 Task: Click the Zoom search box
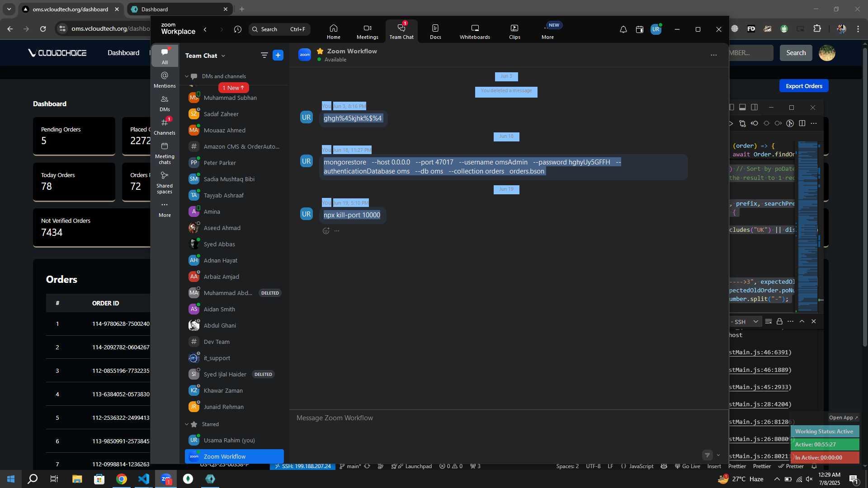279,29
